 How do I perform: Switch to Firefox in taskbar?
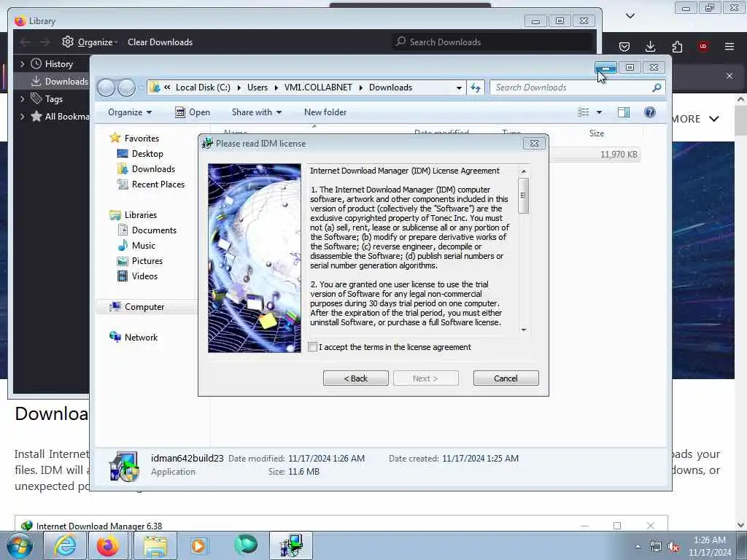point(108,545)
